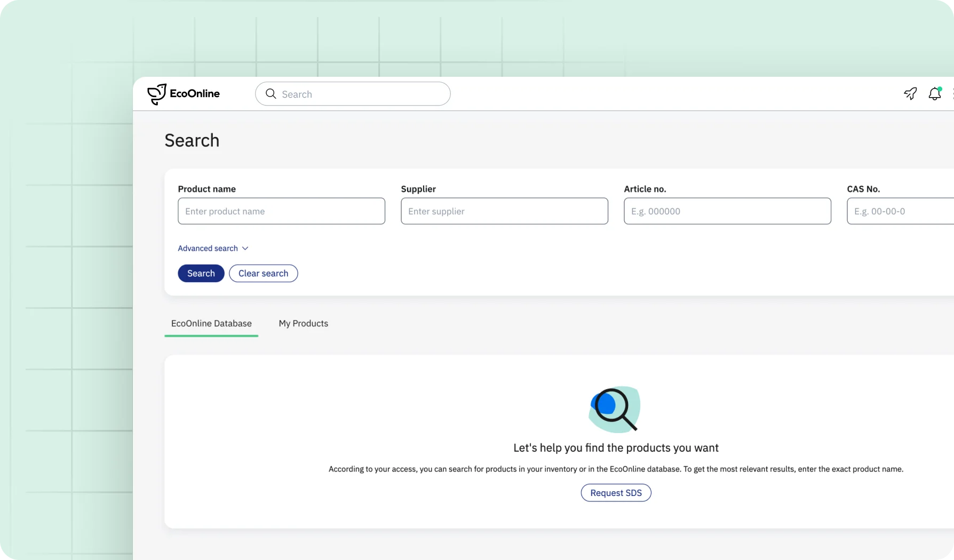The height and width of the screenshot is (560, 954).
Task: Click the partially visible icon at top-right edge
Action: 952,93
